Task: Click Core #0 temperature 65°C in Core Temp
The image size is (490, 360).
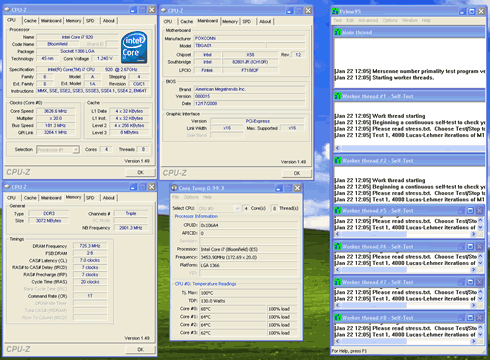Action: coord(233,309)
